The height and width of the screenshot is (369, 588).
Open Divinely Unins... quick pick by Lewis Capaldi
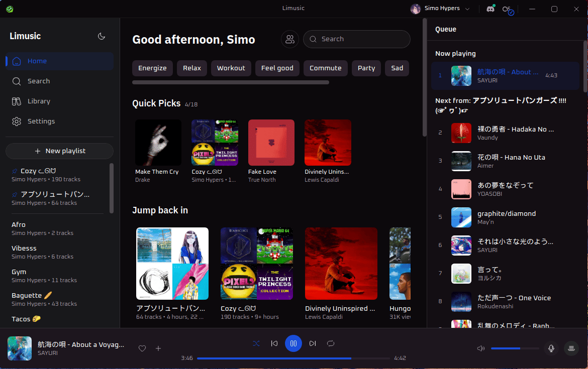328,143
